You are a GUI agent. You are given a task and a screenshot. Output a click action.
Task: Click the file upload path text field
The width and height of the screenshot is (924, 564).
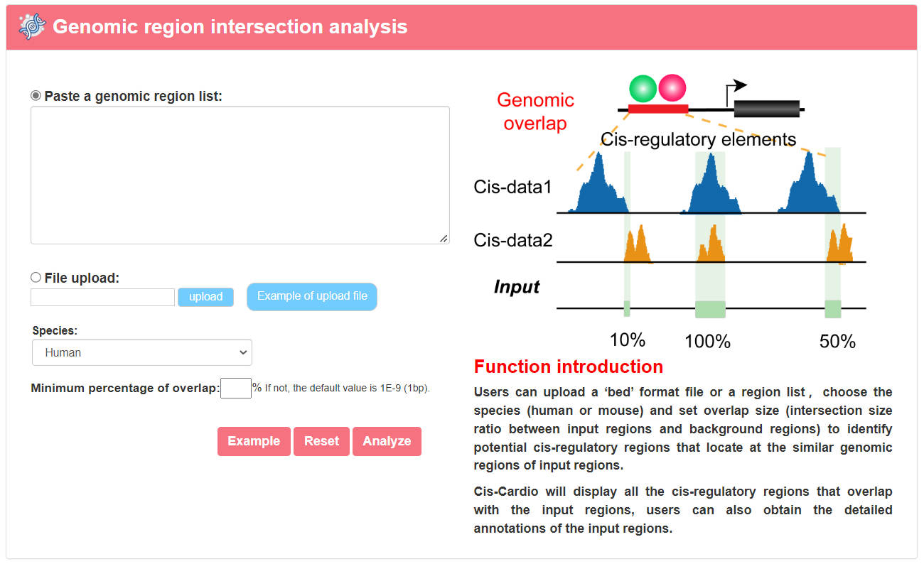pos(102,297)
